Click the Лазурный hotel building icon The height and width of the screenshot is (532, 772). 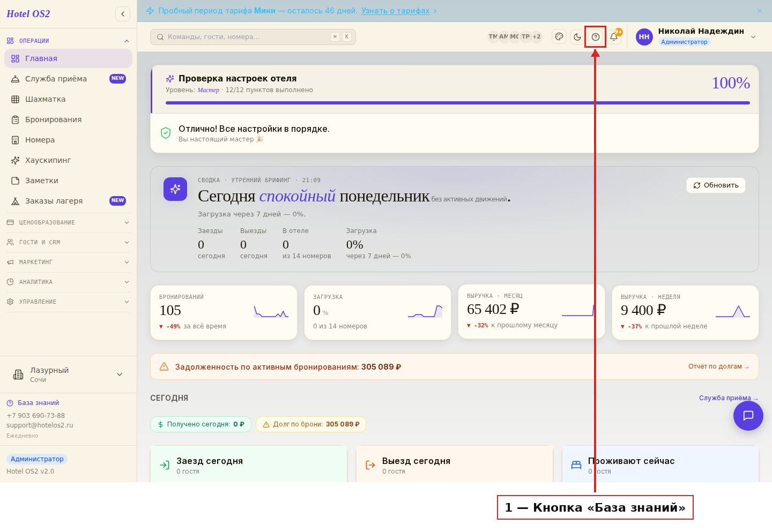click(18, 374)
